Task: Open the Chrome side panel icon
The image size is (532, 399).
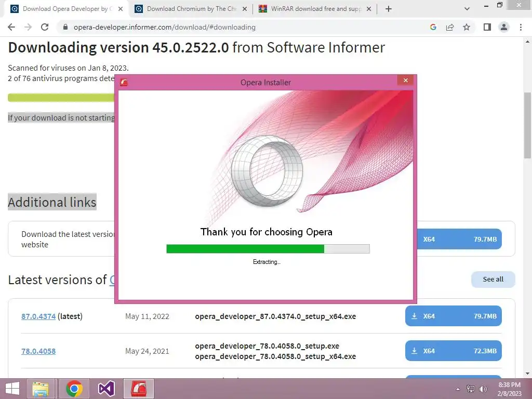Action: (x=487, y=27)
